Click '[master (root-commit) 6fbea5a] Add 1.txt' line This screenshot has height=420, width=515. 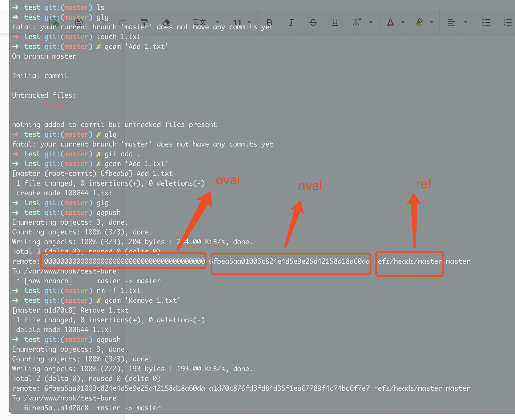92,174
